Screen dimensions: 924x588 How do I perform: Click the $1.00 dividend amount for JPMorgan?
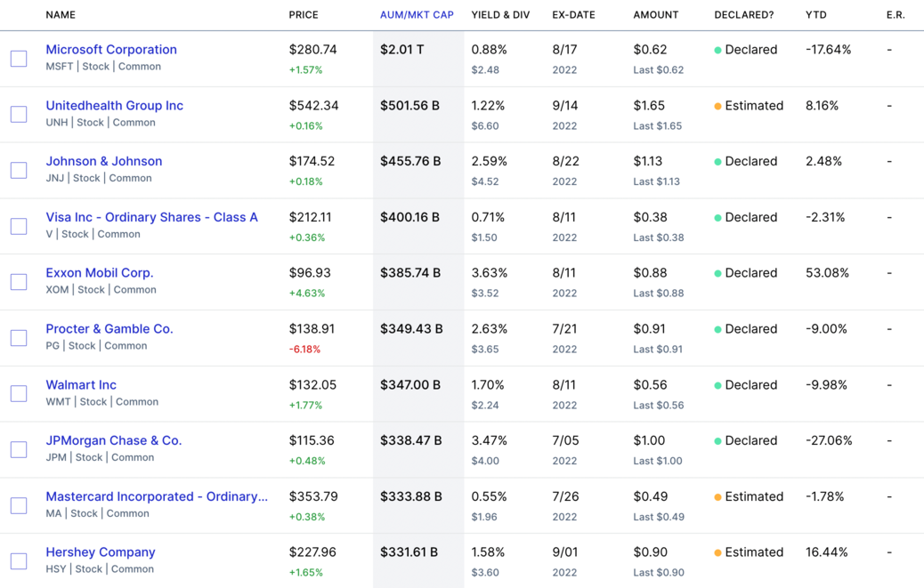650,441
